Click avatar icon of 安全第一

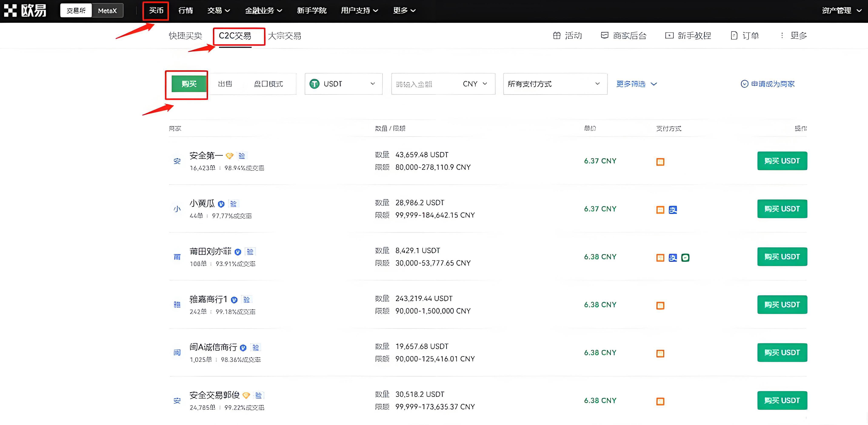pos(177,161)
